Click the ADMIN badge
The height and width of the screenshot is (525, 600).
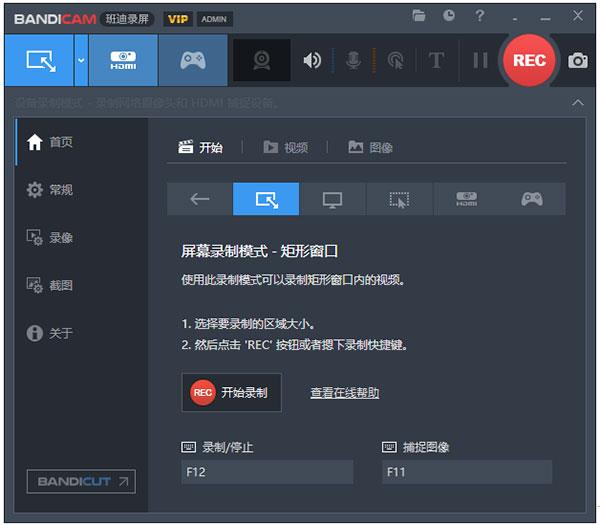coord(214,19)
